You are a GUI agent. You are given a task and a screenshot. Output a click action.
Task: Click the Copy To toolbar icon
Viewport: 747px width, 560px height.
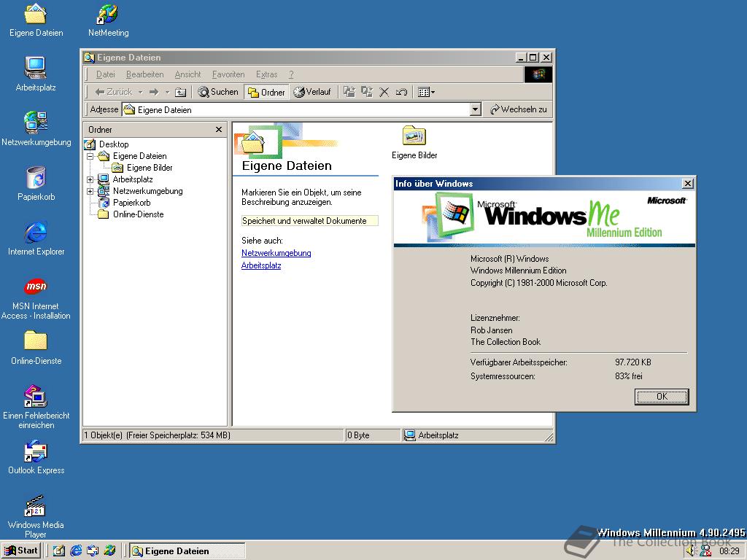pyautogui.click(x=367, y=92)
